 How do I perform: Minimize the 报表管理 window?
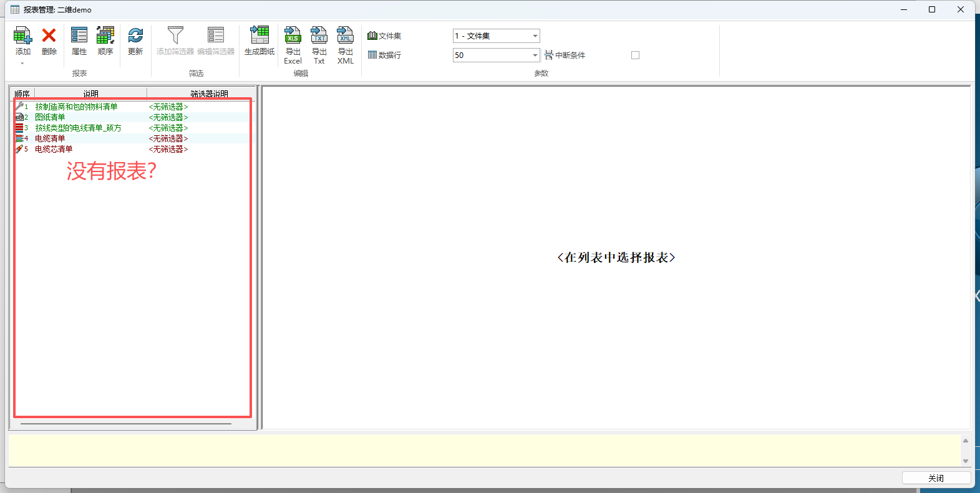pyautogui.click(x=904, y=9)
